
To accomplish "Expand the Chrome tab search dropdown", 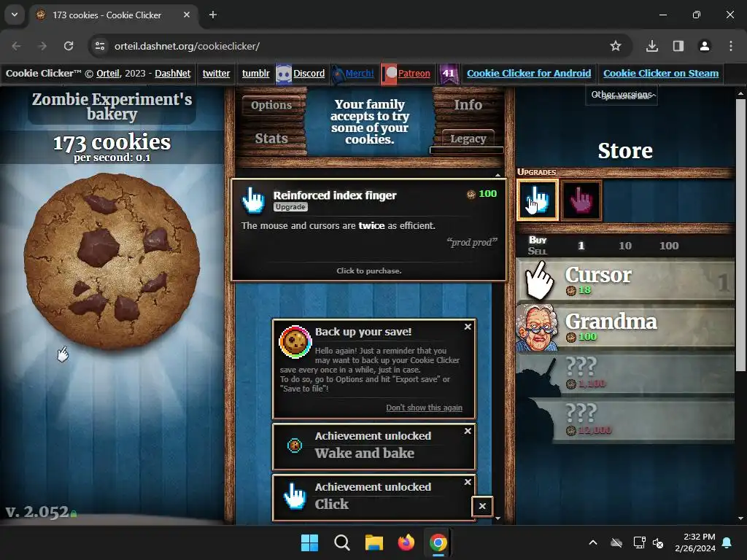I will (15, 15).
